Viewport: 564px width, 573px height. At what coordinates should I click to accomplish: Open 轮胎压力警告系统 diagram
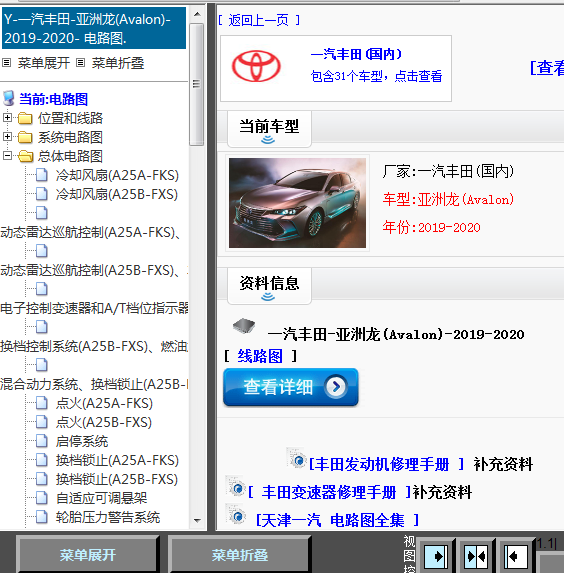click(x=108, y=517)
